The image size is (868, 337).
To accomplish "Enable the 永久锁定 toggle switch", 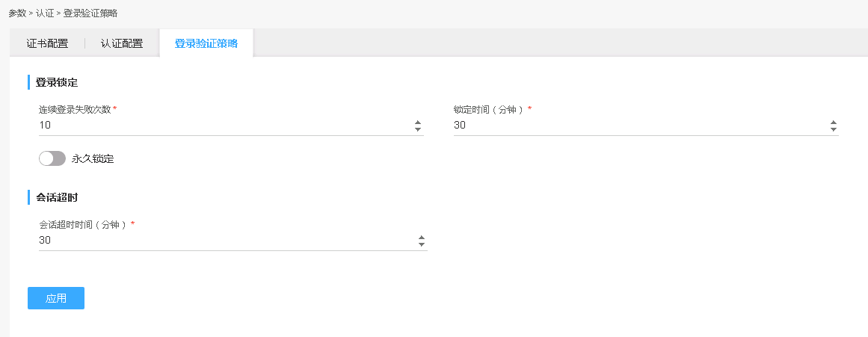I will pyautogui.click(x=52, y=158).
